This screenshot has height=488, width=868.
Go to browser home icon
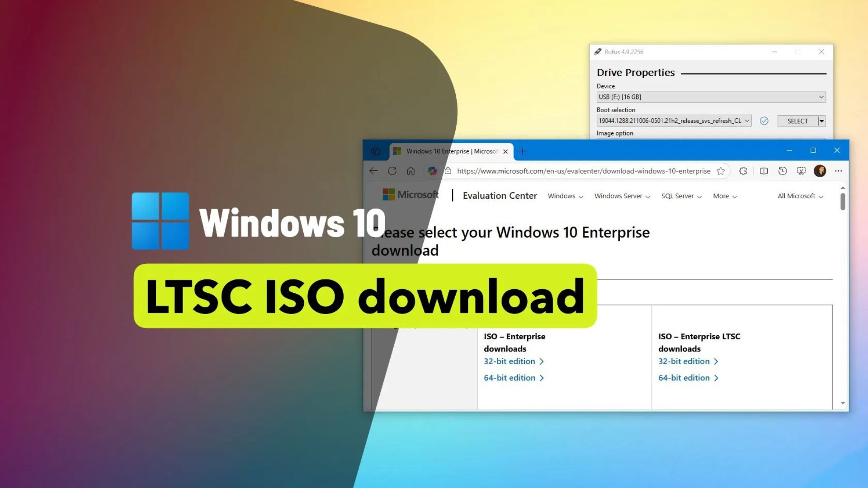pyautogui.click(x=410, y=171)
